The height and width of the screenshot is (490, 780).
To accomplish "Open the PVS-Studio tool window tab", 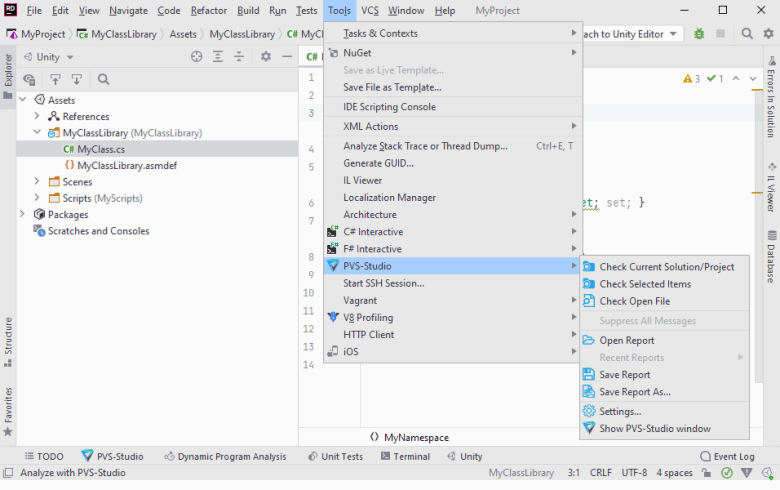I will [112, 456].
